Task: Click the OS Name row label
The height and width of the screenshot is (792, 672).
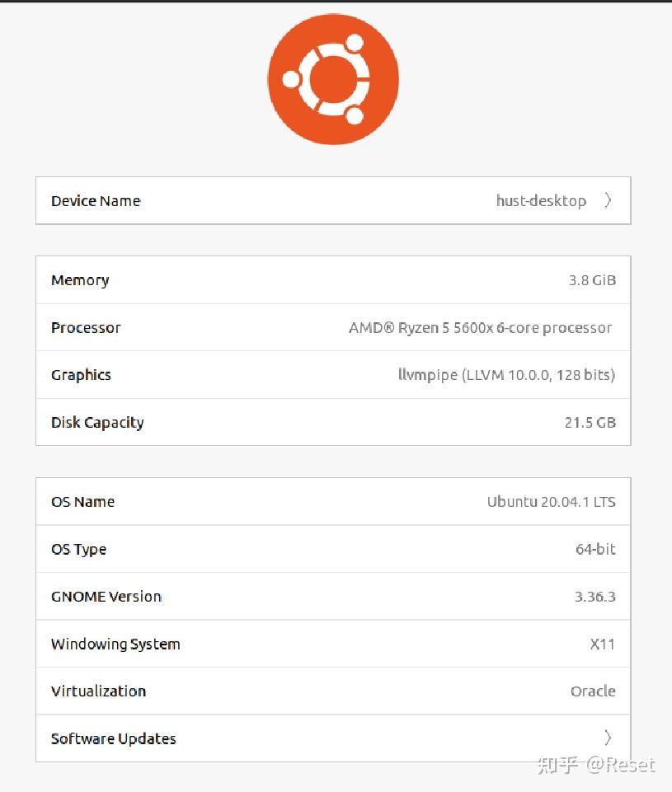Action: coord(82,502)
